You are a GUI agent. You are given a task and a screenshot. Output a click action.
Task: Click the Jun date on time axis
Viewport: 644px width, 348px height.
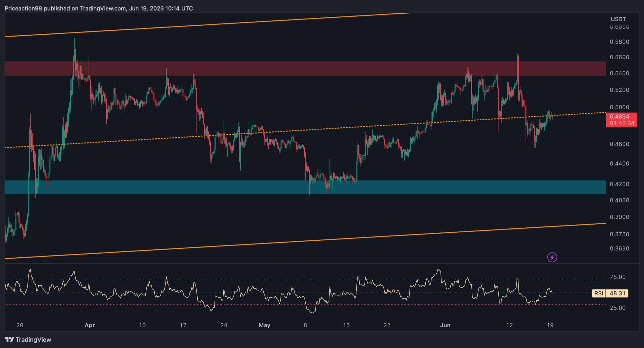point(445,325)
